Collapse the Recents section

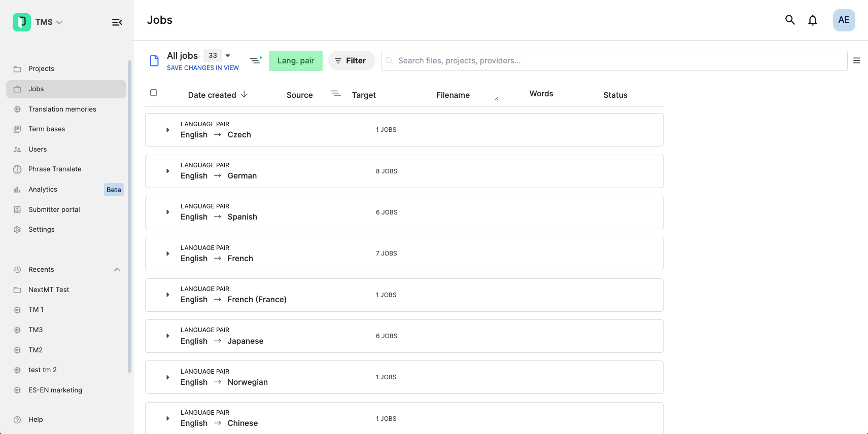pyautogui.click(x=117, y=270)
